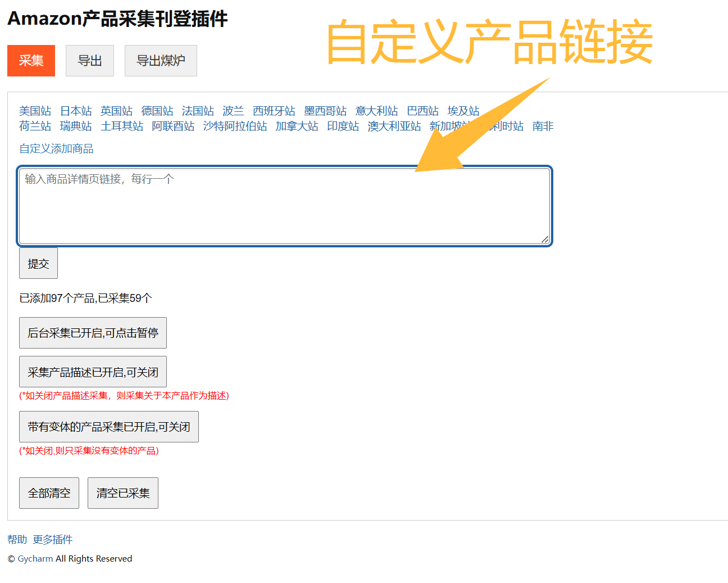This screenshot has height=583, width=728.
Task: Open the 德国站 site link
Action: point(157,111)
